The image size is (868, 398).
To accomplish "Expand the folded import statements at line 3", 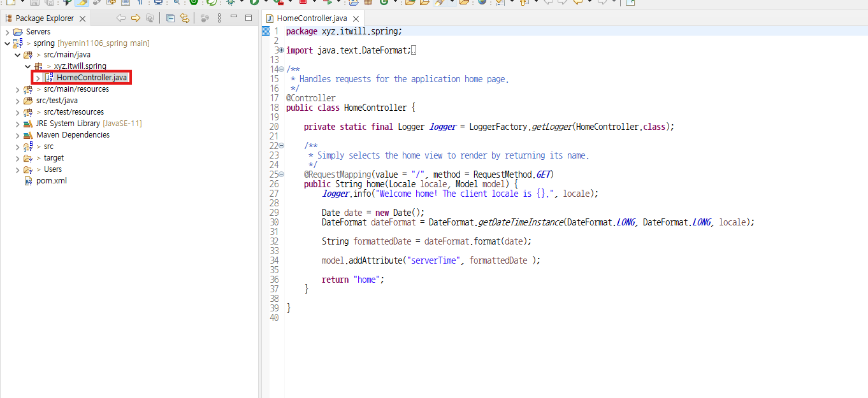I will (x=282, y=50).
